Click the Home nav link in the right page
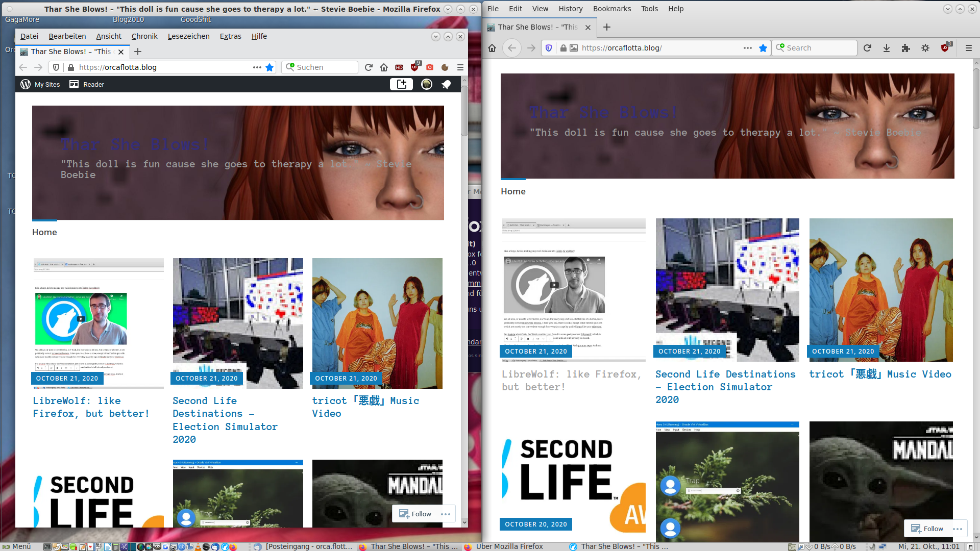Viewport: 980px width, 551px height. (x=513, y=191)
